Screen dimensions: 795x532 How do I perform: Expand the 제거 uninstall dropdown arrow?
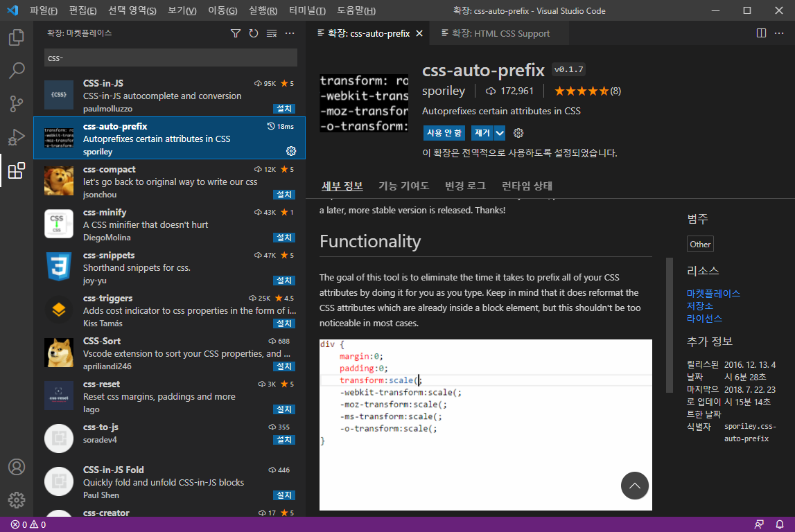(x=500, y=133)
